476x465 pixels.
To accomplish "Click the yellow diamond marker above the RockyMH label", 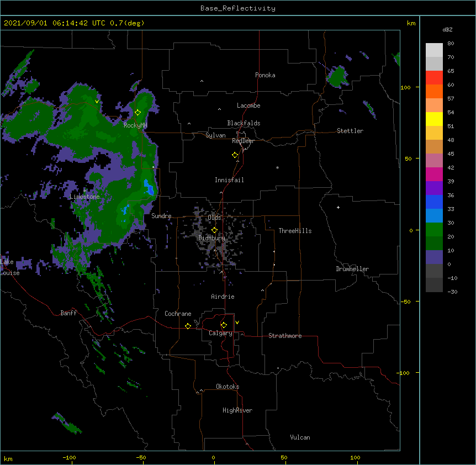I will 138,113.
